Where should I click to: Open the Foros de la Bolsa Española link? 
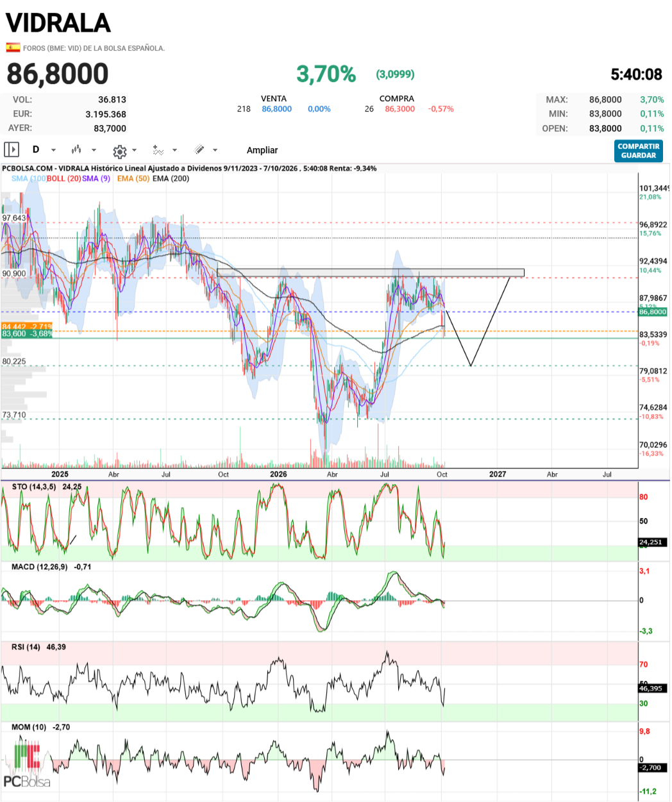click(x=94, y=48)
